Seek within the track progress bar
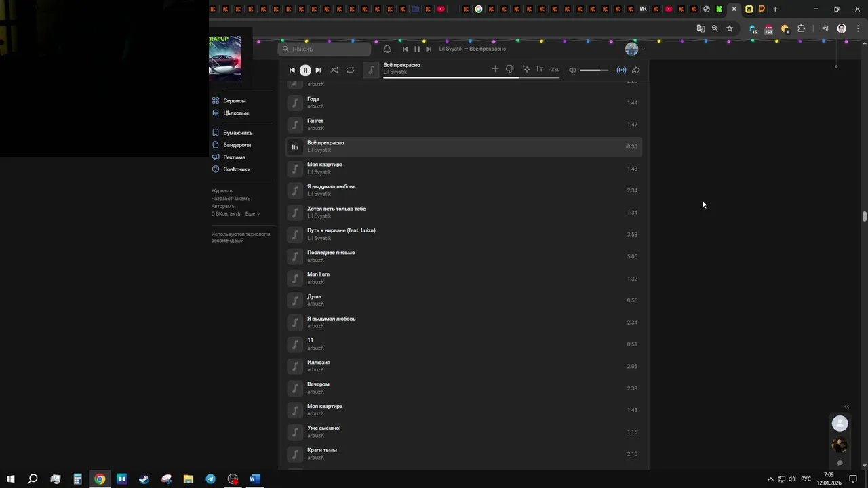868x488 pixels. (x=471, y=77)
